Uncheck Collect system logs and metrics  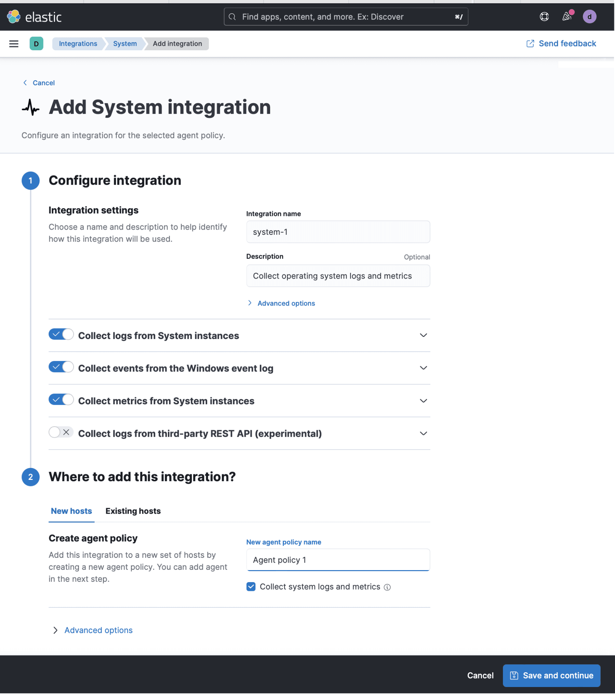click(x=251, y=587)
